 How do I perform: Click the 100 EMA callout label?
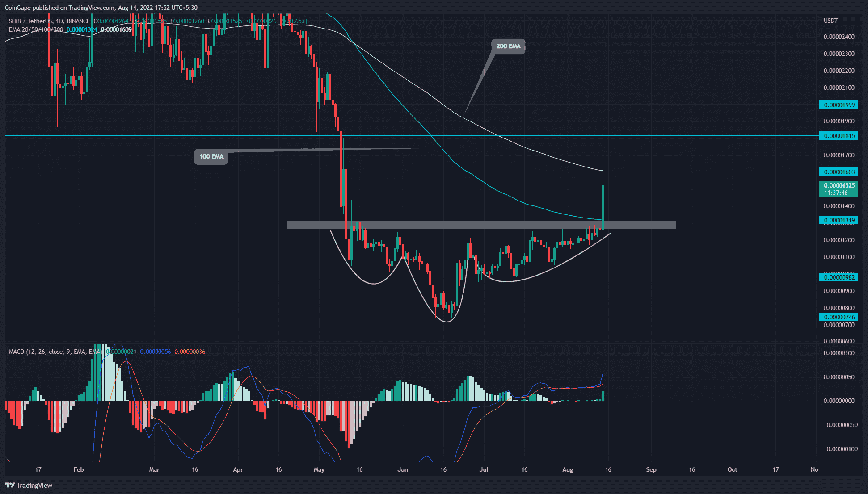tap(211, 156)
